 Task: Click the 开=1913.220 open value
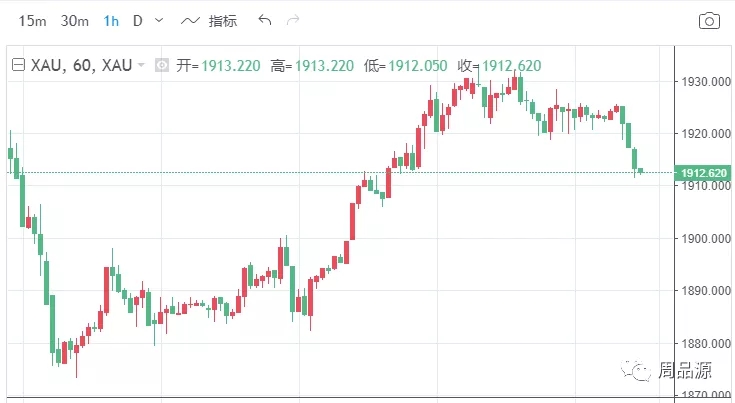tap(218, 66)
